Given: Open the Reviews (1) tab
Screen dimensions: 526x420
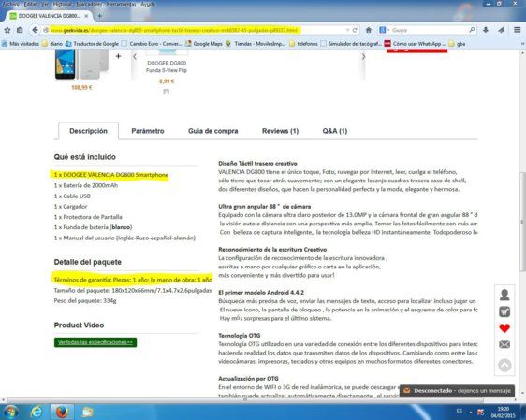Looking at the screenshot, I should 280,131.
